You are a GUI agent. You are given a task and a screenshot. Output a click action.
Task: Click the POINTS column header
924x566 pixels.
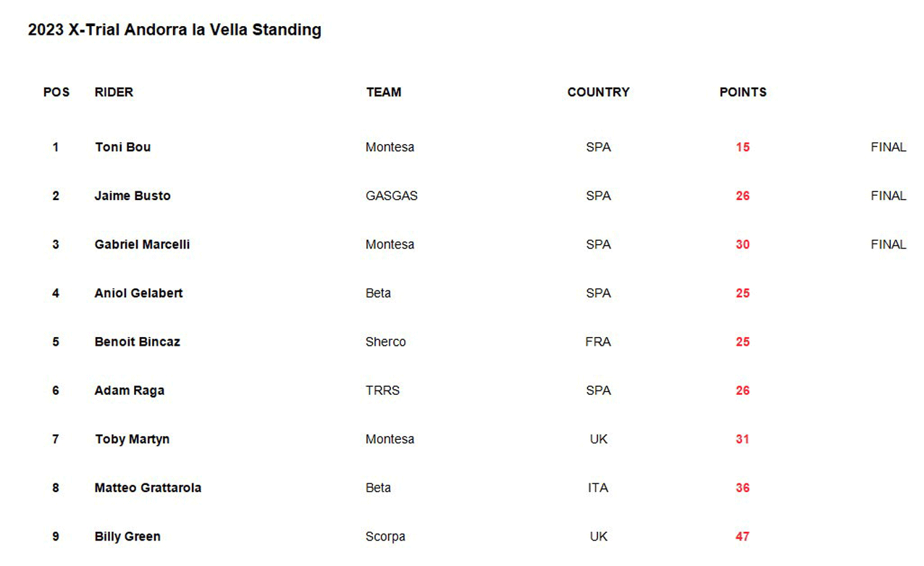click(743, 92)
